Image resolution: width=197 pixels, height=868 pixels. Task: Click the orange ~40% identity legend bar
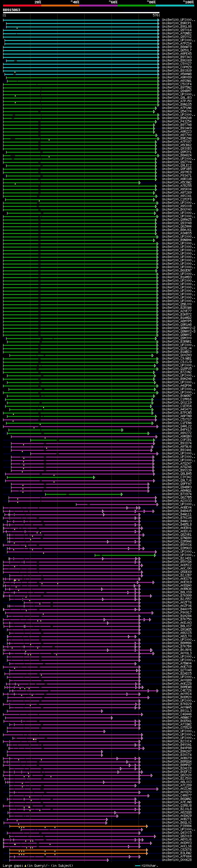60,6
